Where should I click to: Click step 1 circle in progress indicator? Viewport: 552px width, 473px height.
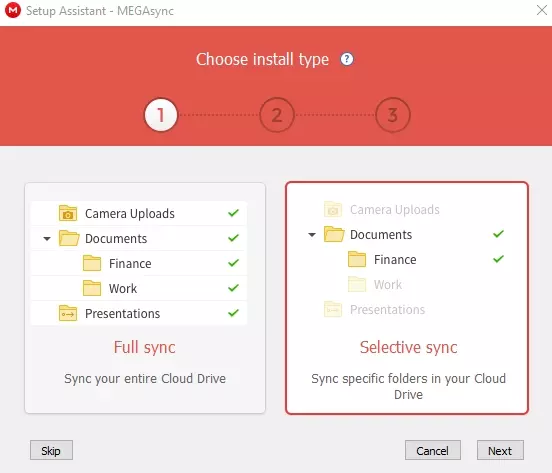(161, 115)
